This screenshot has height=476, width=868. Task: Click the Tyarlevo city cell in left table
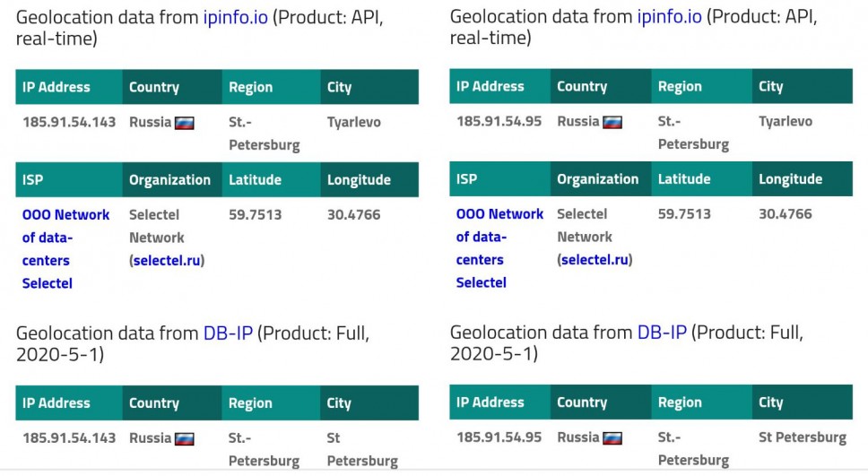pos(353,122)
